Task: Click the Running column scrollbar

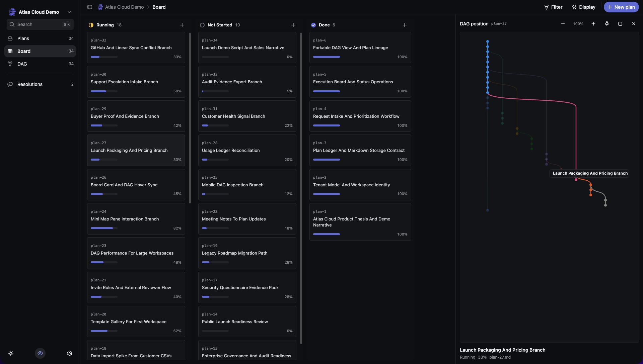Action: 190,118
